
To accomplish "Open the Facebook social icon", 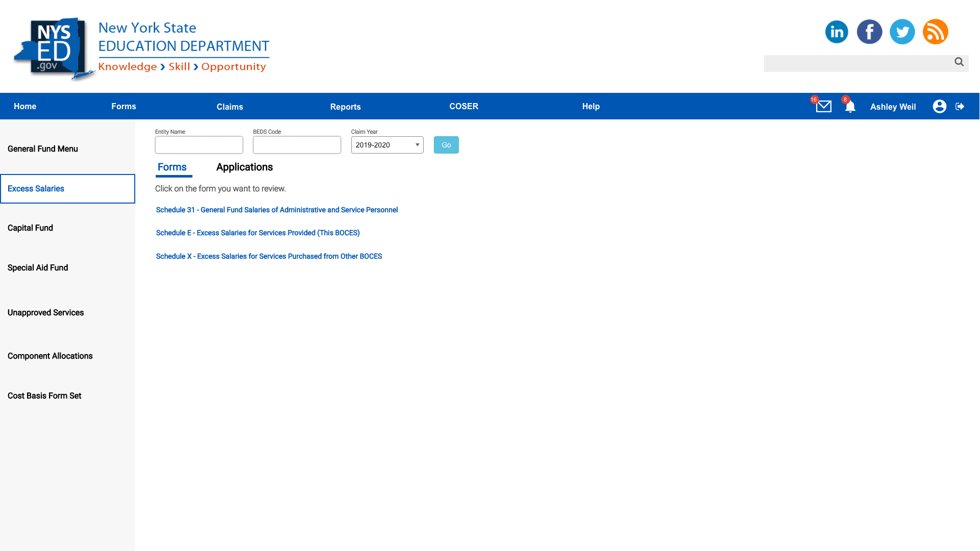I will 869,32.
